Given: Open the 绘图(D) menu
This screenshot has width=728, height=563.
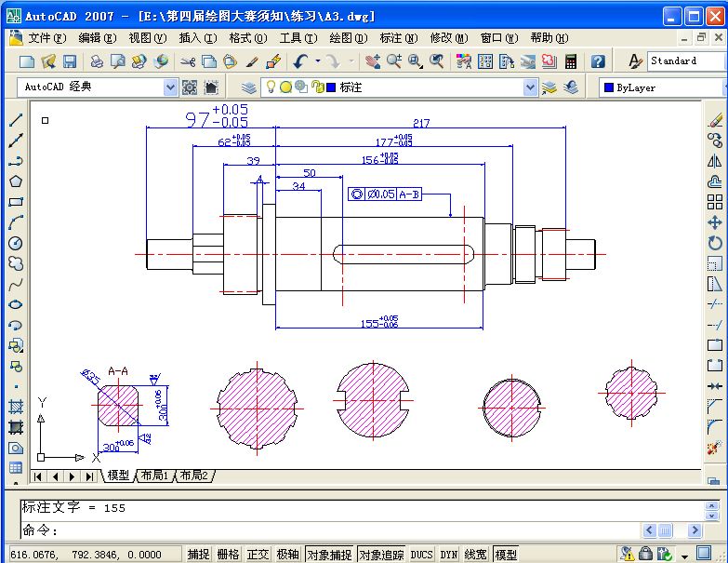Looking at the screenshot, I should click(349, 37).
